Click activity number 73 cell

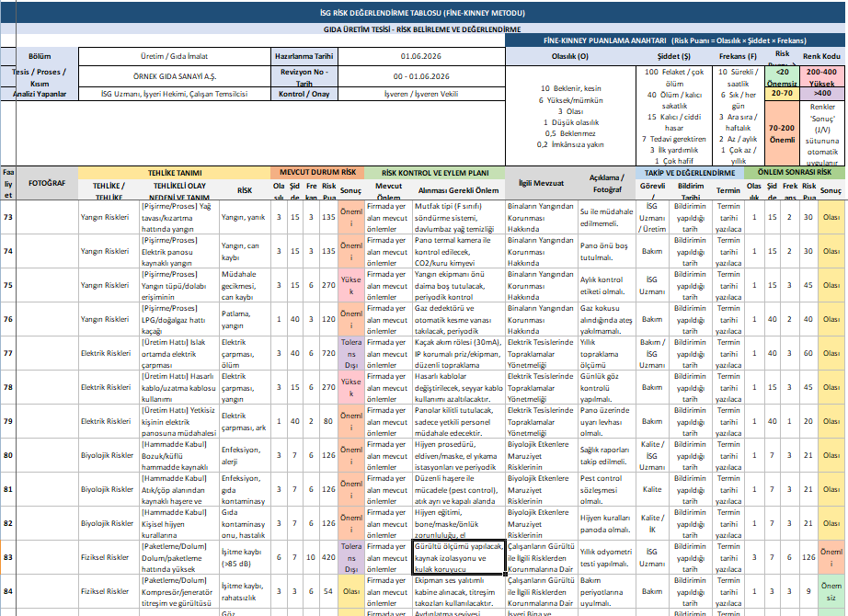pyautogui.click(x=8, y=217)
